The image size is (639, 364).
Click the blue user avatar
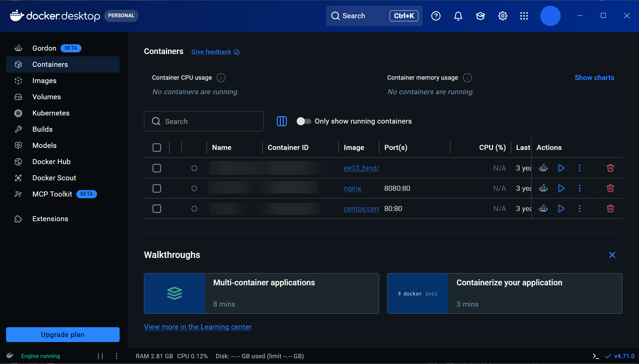click(x=550, y=16)
